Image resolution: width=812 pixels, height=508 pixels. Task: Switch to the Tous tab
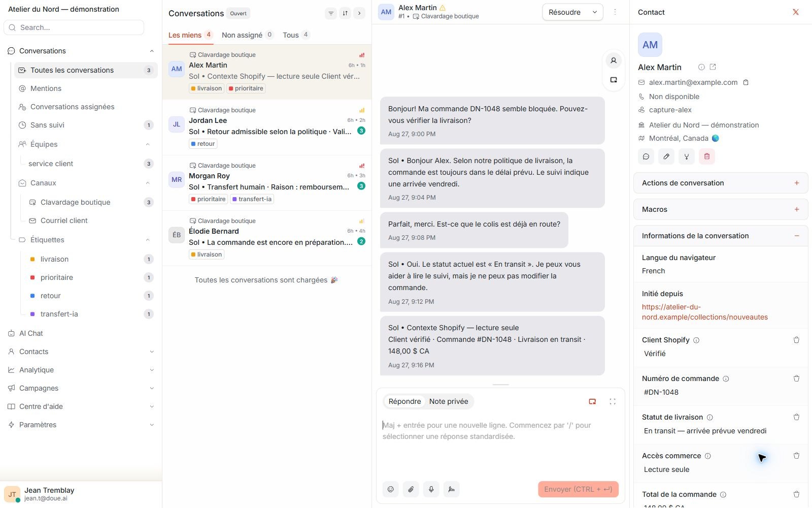click(x=296, y=35)
